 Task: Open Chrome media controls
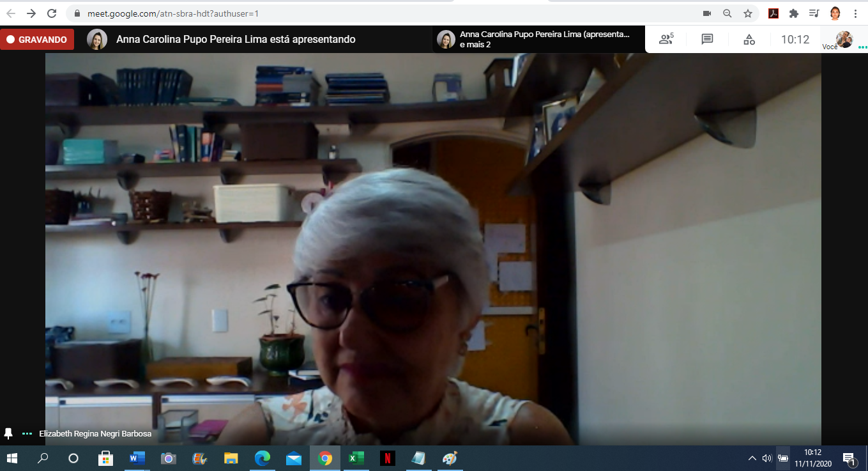[x=814, y=13]
